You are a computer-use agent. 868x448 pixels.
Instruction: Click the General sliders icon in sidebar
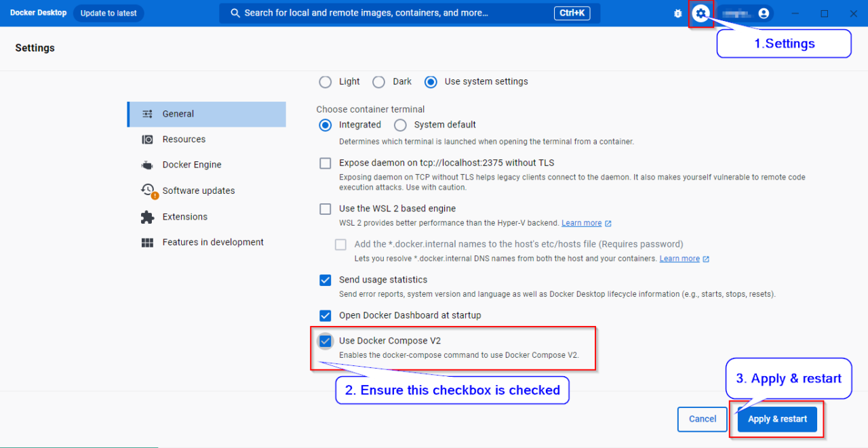click(x=147, y=114)
